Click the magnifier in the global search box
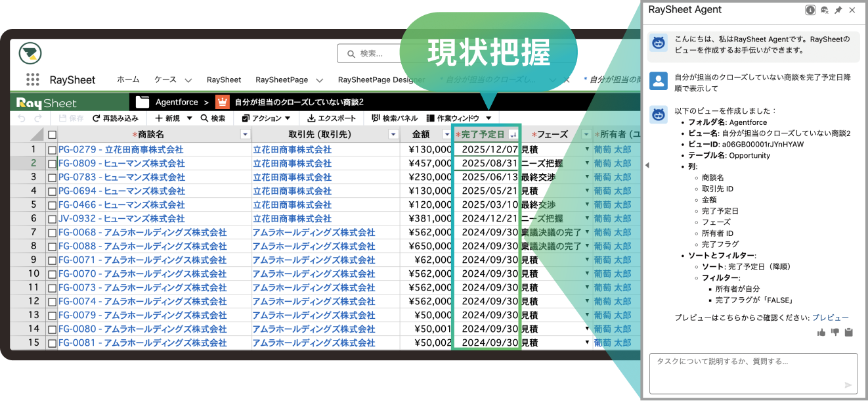868x401 pixels. pyautogui.click(x=350, y=53)
